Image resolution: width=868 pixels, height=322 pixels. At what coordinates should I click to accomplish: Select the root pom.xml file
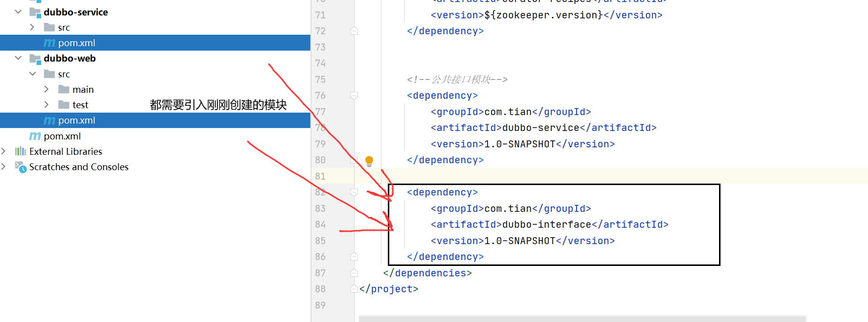pyautogui.click(x=62, y=136)
